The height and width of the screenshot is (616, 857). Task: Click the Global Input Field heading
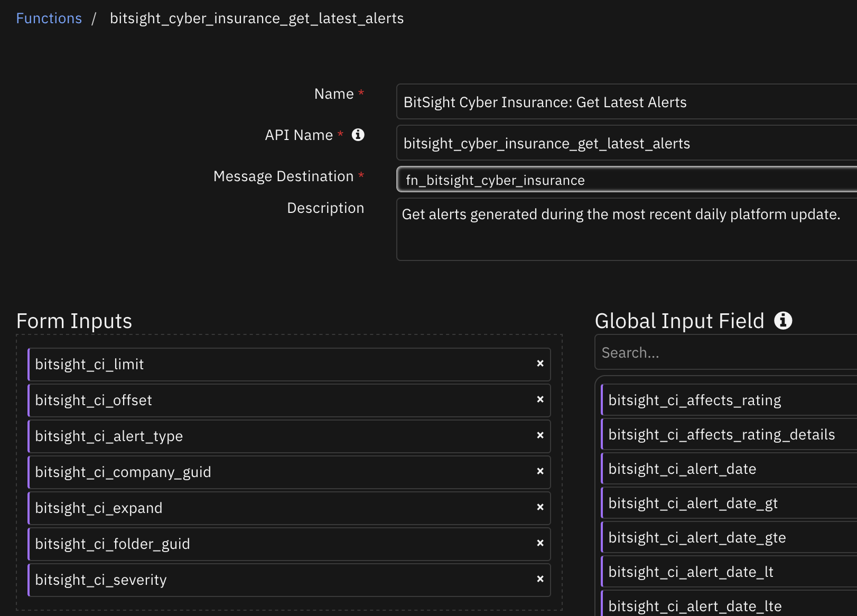coord(679,321)
